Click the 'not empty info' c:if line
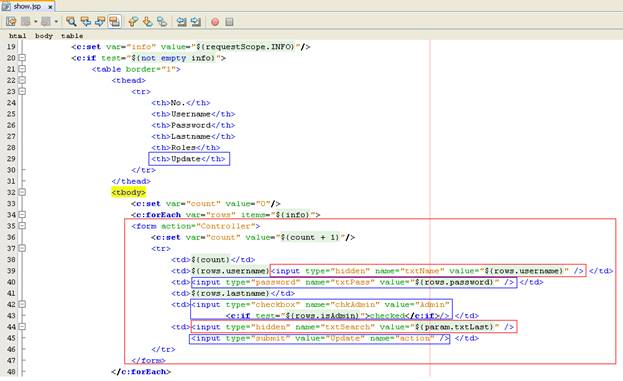 (149, 58)
